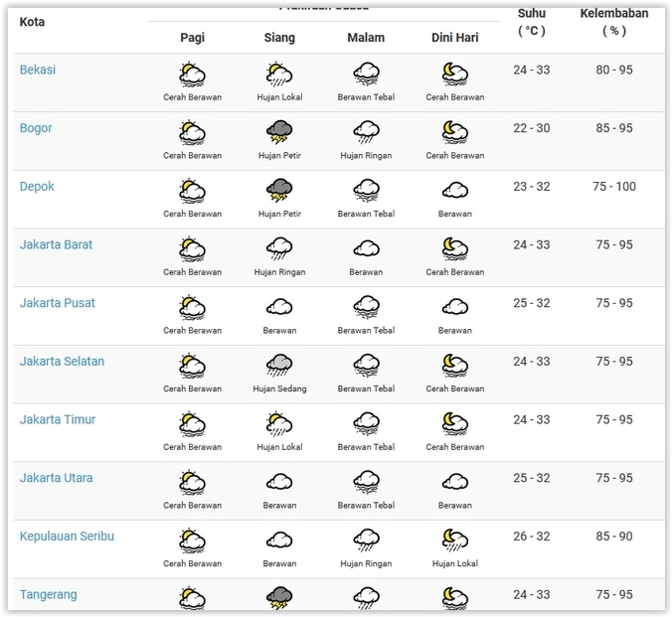
Task: Open the Jakarta Pusat city link
Action: (58, 303)
